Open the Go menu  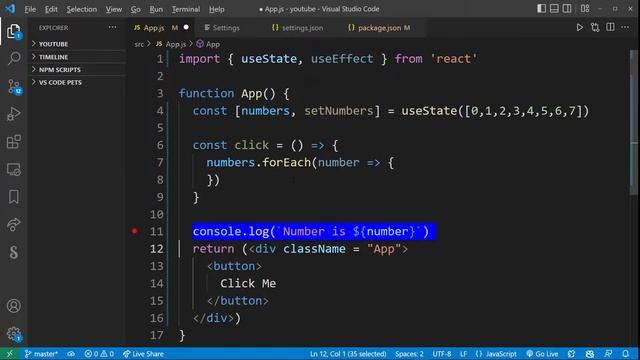(136, 9)
